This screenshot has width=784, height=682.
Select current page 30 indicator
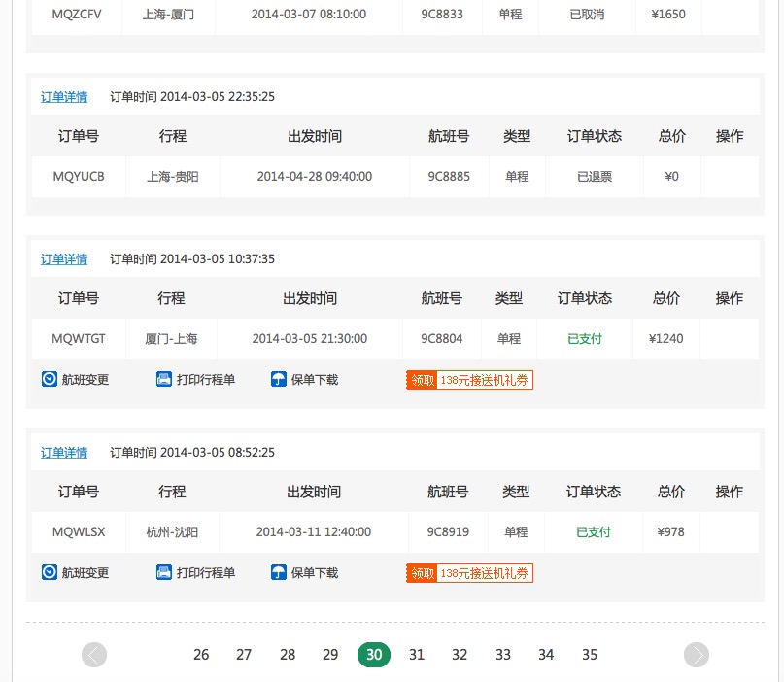374,655
